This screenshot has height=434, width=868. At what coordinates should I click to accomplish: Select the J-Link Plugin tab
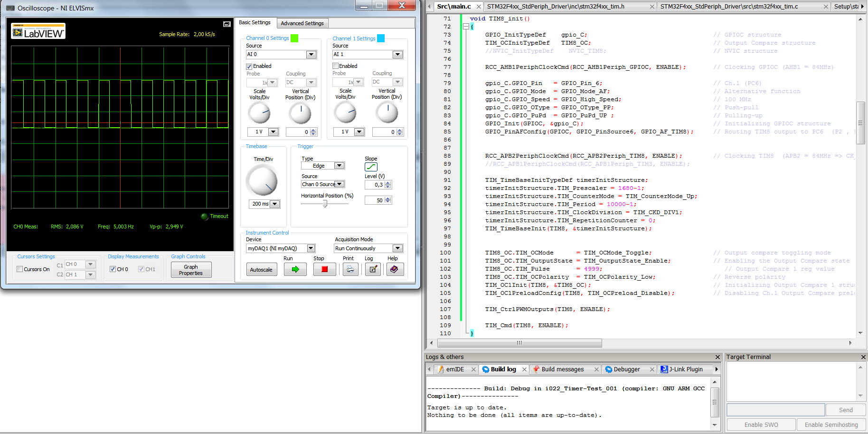(x=686, y=369)
